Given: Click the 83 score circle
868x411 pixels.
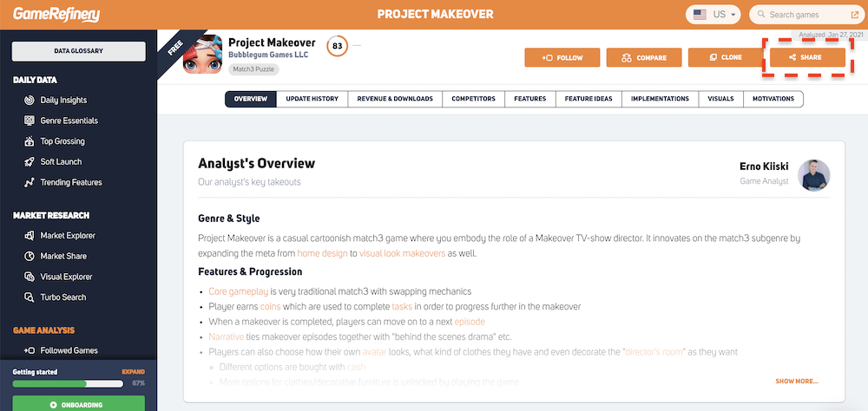Looking at the screenshot, I should [x=337, y=46].
